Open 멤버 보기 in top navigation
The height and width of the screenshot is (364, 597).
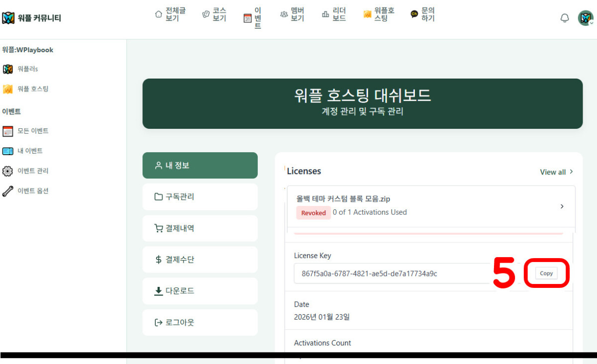click(x=293, y=14)
